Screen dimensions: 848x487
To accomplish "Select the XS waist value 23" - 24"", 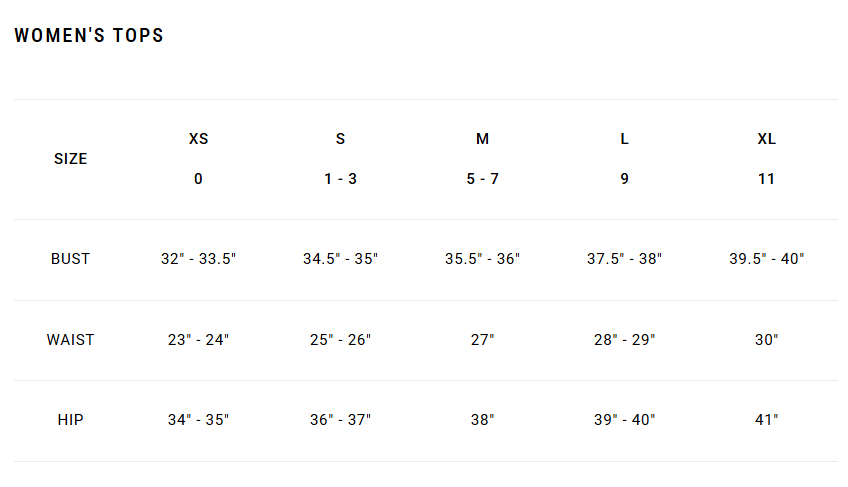I will pos(198,340).
